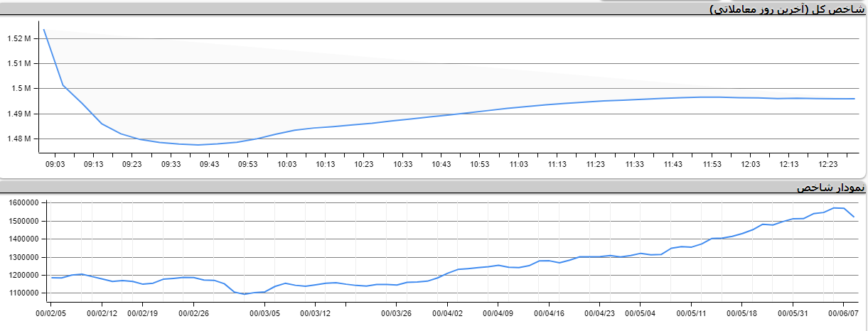Click the 00/04/02 date axis label

click(448, 313)
